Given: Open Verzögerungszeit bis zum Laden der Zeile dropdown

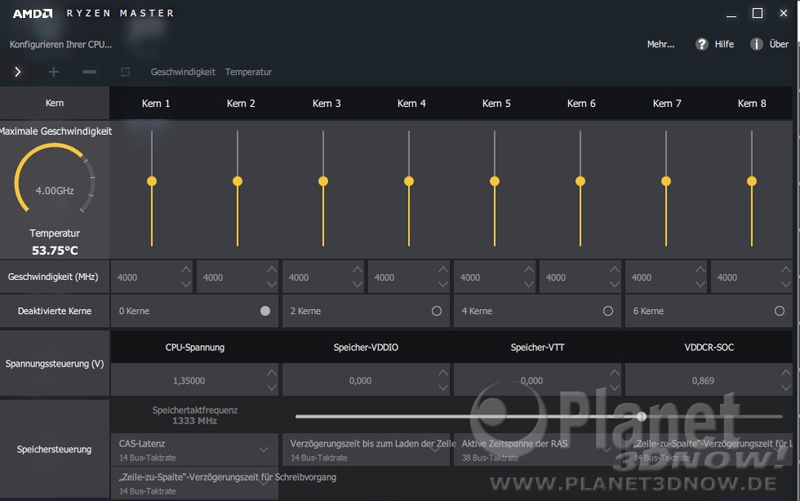Looking at the screenshot, I should pos(366,449).
